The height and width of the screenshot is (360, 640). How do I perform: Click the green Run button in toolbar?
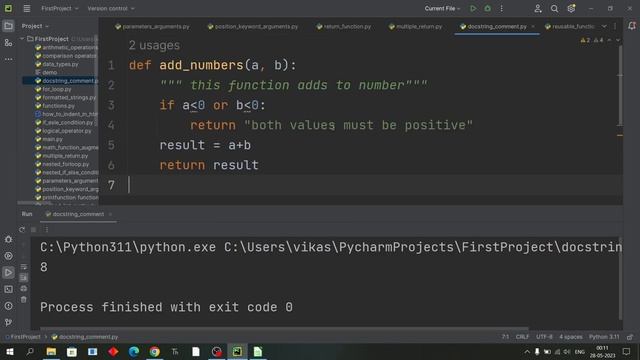pos(473,8)
